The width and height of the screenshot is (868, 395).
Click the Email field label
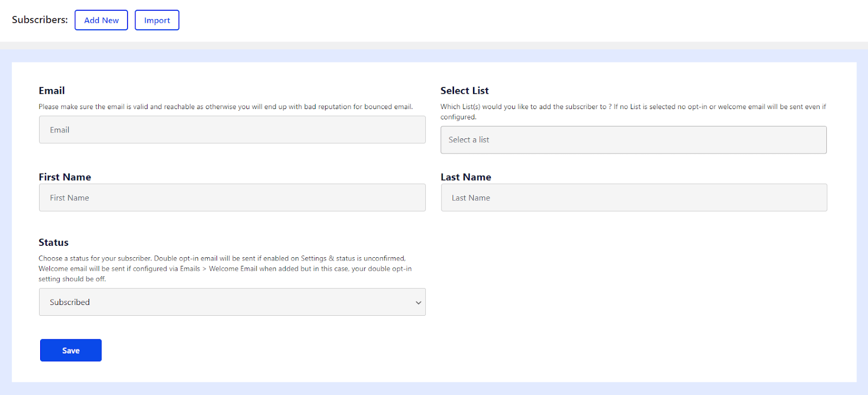52,91
